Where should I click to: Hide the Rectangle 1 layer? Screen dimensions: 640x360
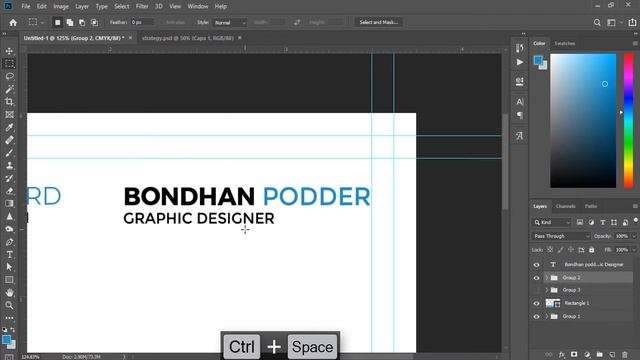[536, 303]
